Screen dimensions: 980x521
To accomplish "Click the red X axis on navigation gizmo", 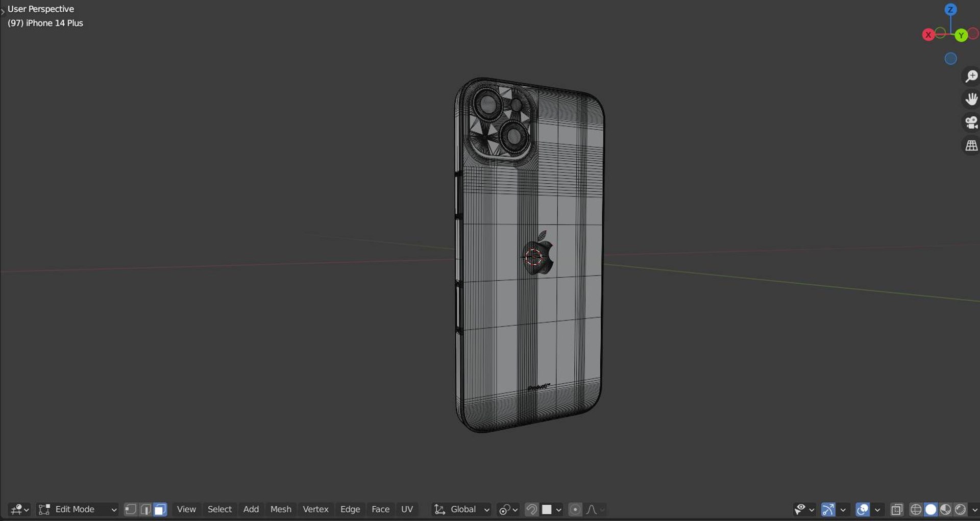I will (x=928, y=35).
